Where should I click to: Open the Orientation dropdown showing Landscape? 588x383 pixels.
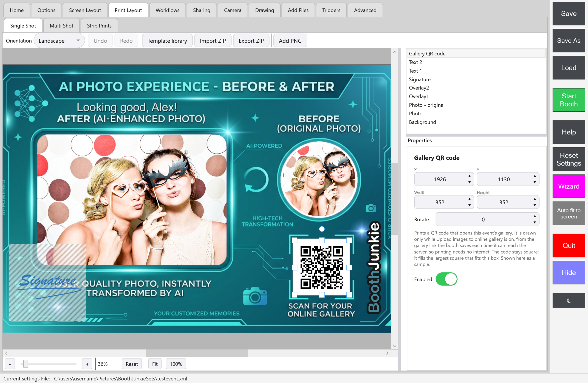[59, 41]
